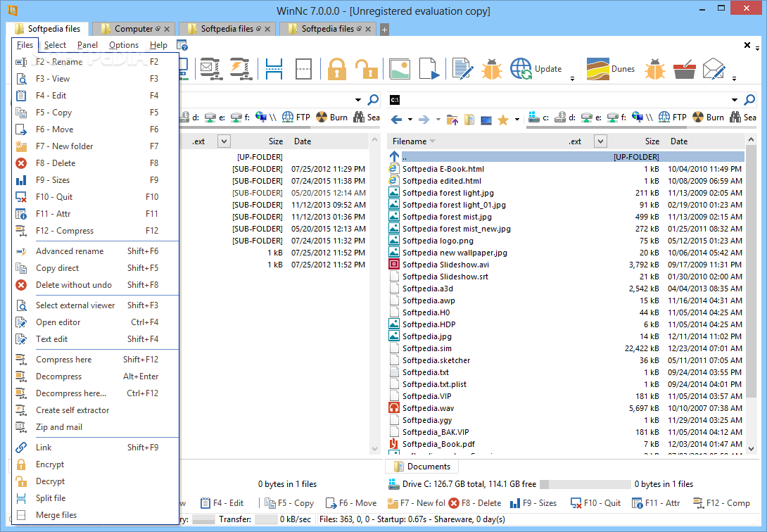Sort right panel by Filename column
The width and height of the screenshot is (767, 532).
click(x=410, y=141)
